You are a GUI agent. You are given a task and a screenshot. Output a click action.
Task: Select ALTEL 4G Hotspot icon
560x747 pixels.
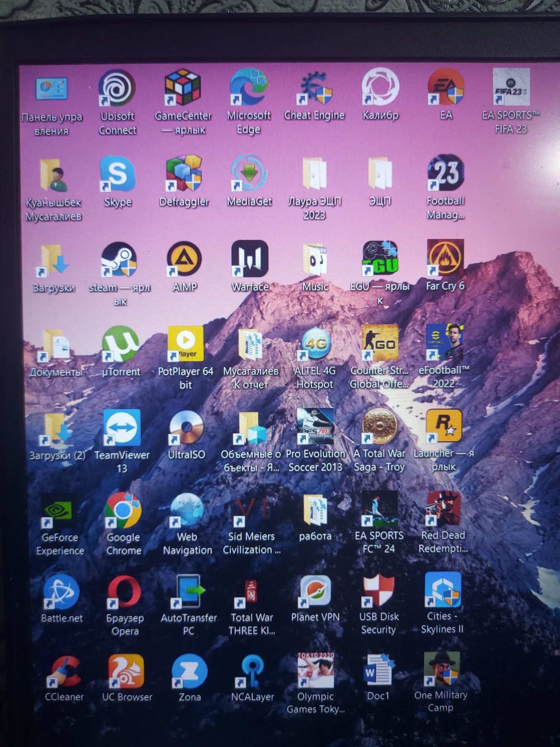tap(315, 344)
